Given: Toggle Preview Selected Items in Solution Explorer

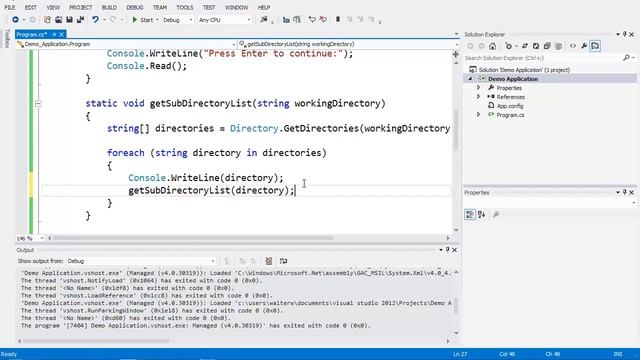Looking at the screenshot, I should point(595,46).
